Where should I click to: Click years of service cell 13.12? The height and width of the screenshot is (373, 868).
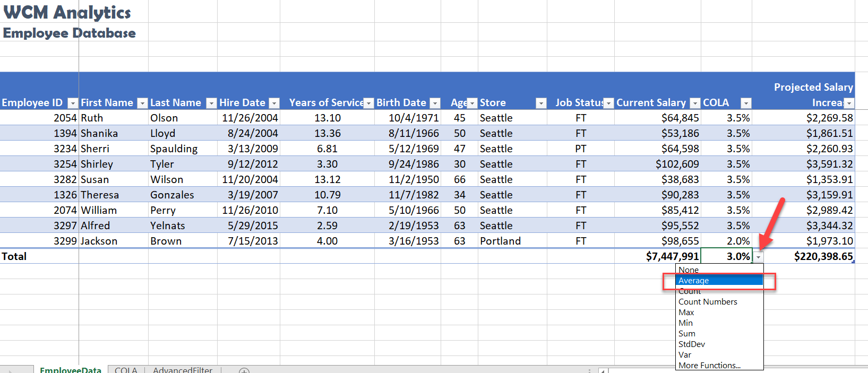[x=327, y=179]
